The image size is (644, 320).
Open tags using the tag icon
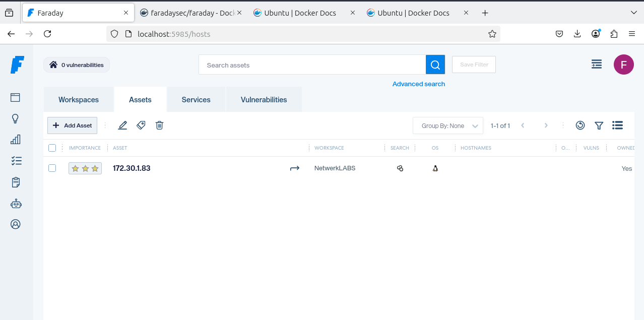(141, 125)
